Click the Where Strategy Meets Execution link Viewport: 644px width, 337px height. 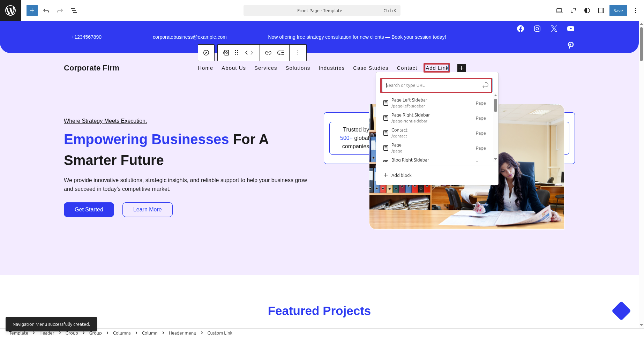pyautogui.click(x=105, y=121)
